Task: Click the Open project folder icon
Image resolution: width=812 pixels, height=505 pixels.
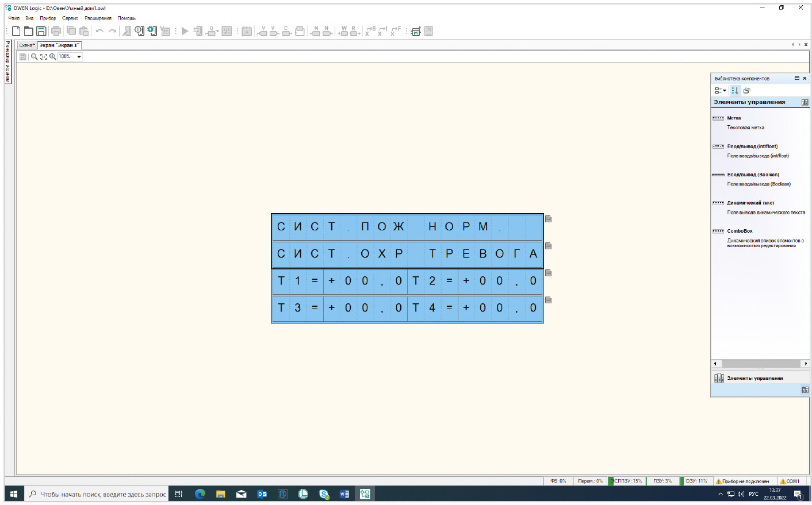Action: tap(29, 31)
